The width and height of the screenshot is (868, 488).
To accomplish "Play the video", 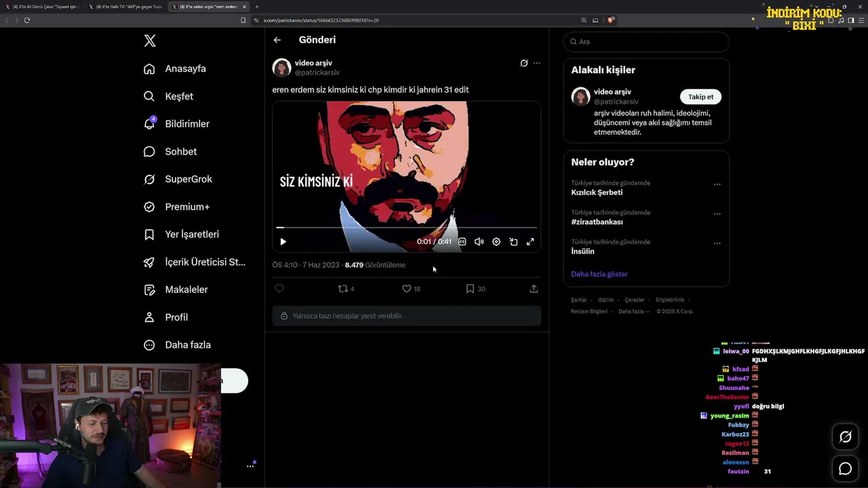I will click(283, 242).
